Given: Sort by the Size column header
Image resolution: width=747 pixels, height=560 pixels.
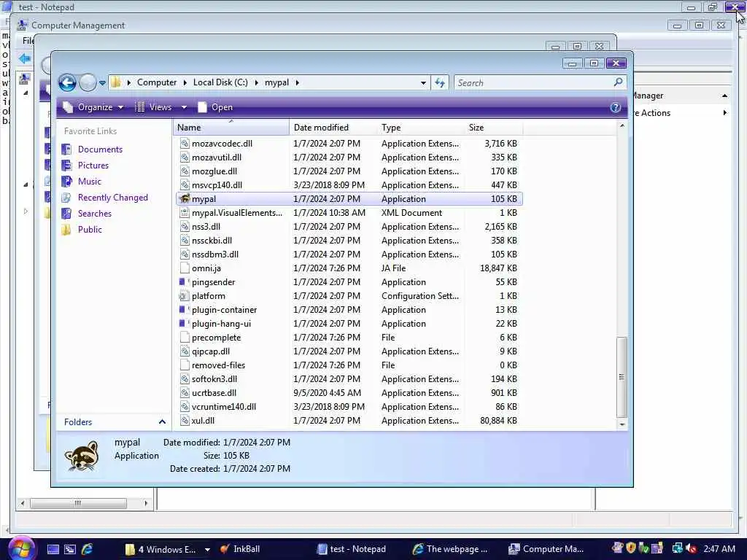Looking at the screenshot, I should 494,128.
